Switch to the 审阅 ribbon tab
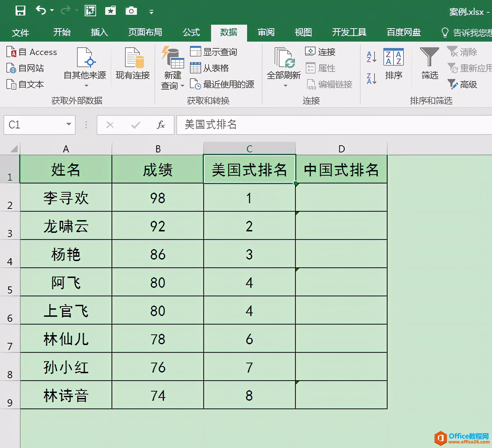Viewport: 492px width, 448px height. (266, 32)
